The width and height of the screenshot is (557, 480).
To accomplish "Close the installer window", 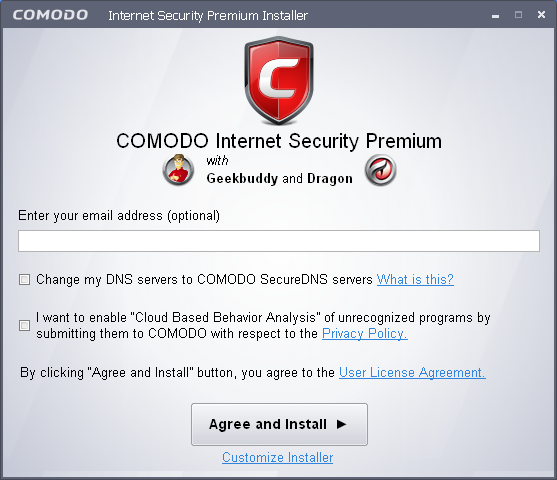I will (x=541, y=15).
